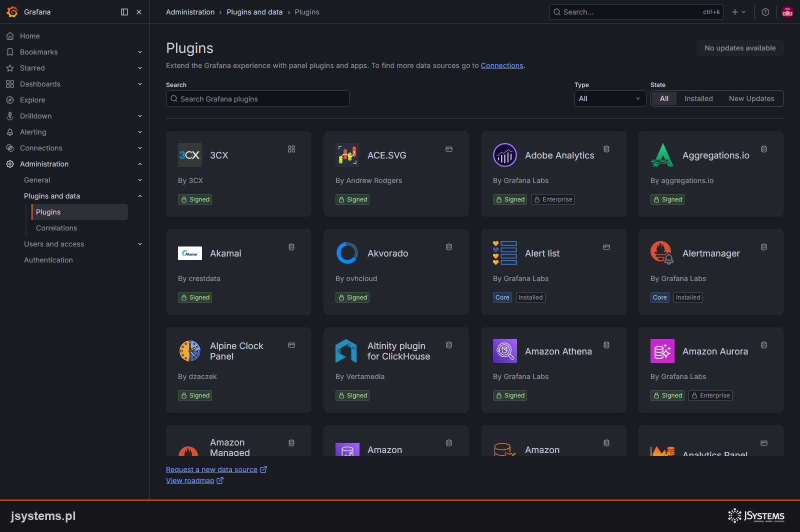
Task: Expand the Dashboards section chevron
Action: (x=140, y=84)
